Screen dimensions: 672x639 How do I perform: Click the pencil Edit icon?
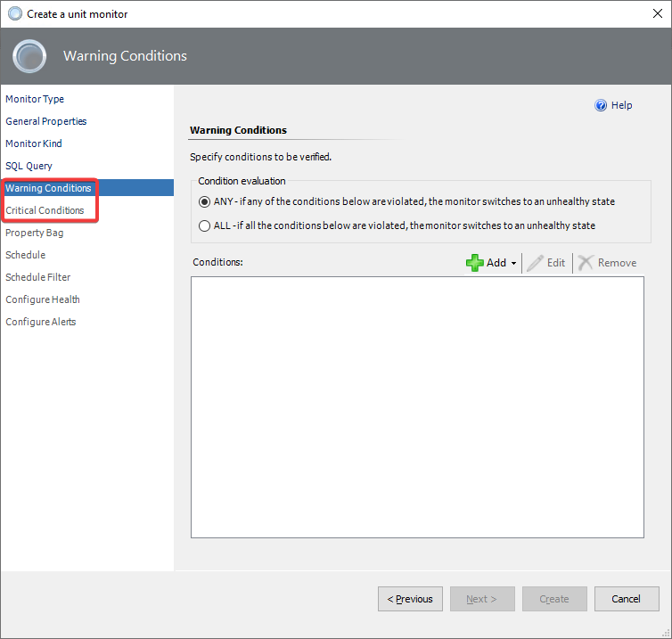click(535, 263)
